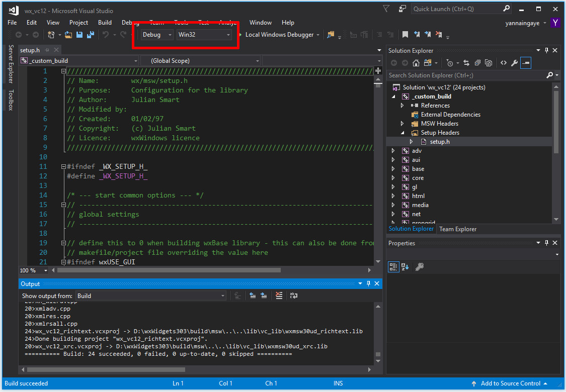Click the Output horizontal scrollbar thumb
The image size is (566, 392).
(x=106, y=370)
